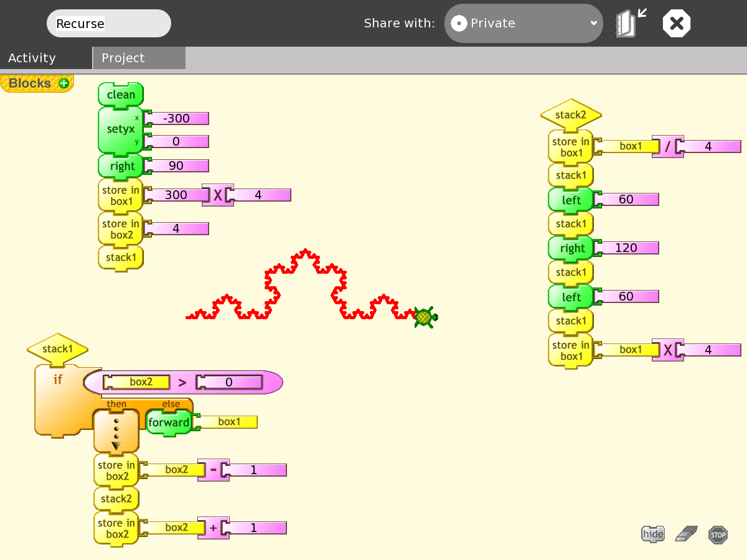Click the right block value 120
The image size is (747, 560).
tap(626, 248)
